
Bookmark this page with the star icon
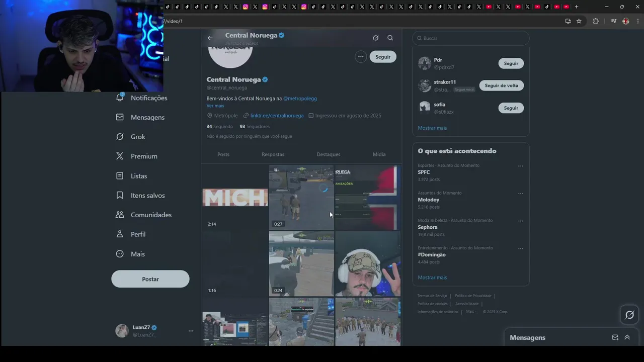(579, 21)
